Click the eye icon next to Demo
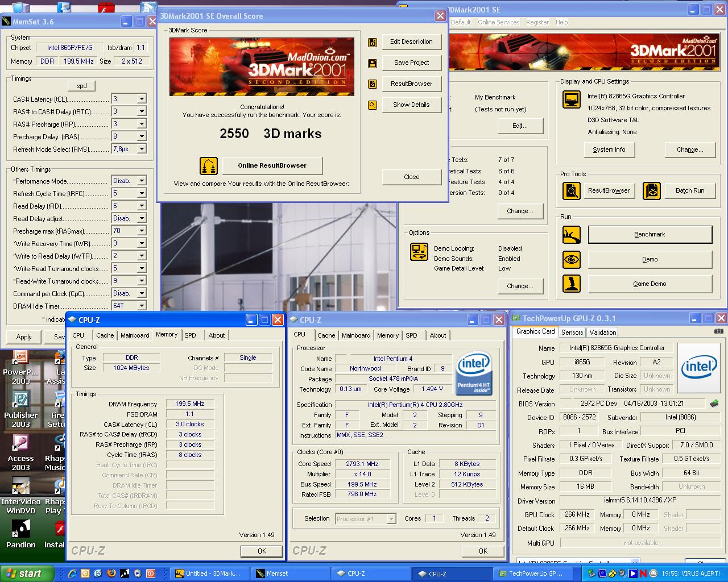The image size is (728, 582). click(571, 259)
